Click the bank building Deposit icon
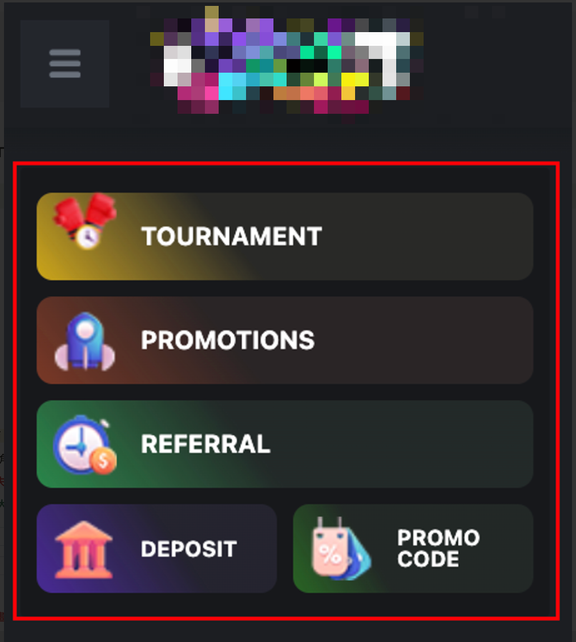The width and height of the screenshot is (576, 642). [x=84, y=549]
